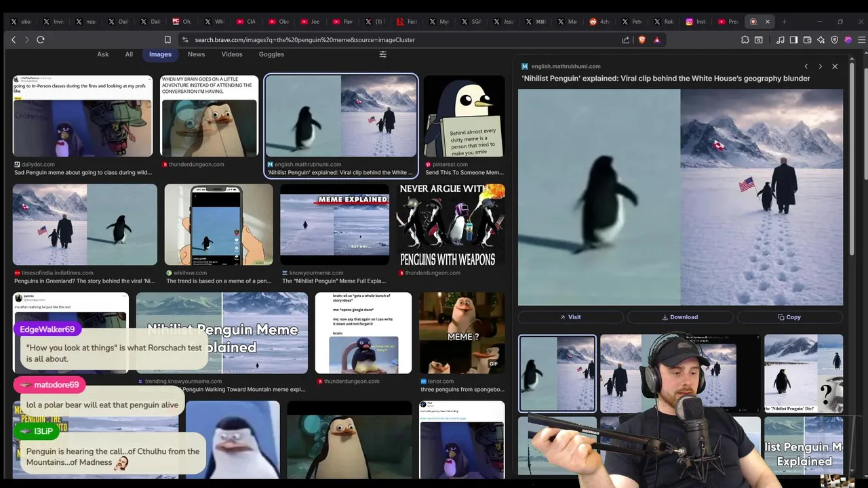868x488 pixels.
Task: Open the pinterest.com 'Behind almost every' penguin image
Action: click(464, 116)
